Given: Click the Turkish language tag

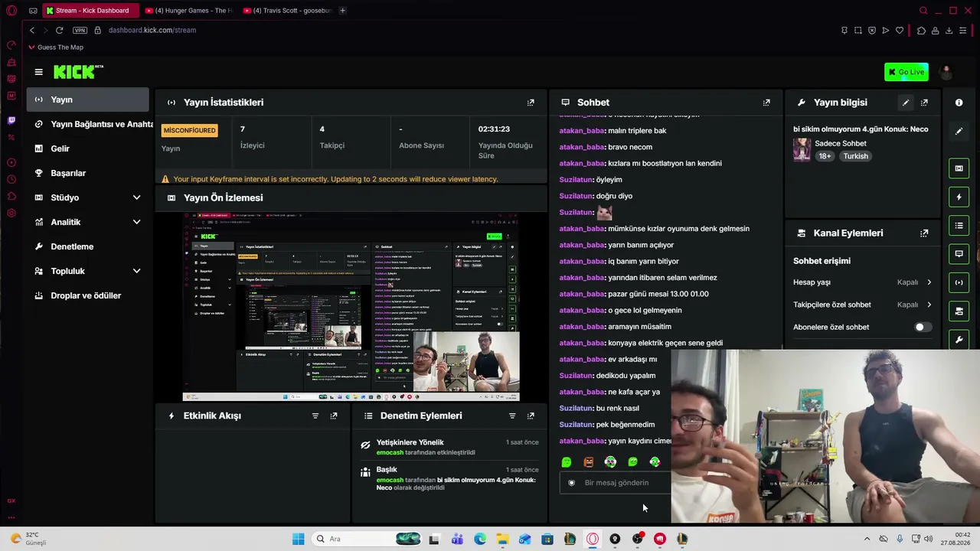Looking at the screenshot, I should [855, 156].
